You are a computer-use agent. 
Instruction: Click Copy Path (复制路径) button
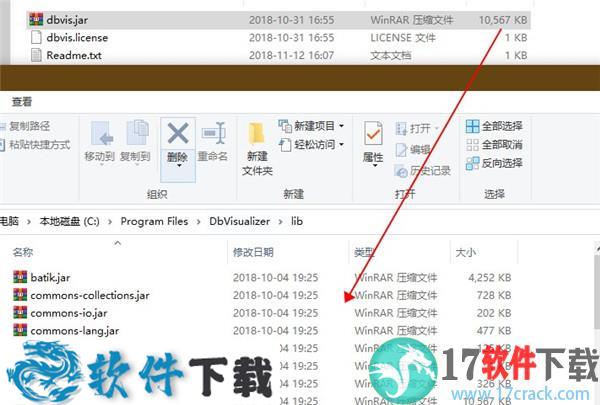25,126
